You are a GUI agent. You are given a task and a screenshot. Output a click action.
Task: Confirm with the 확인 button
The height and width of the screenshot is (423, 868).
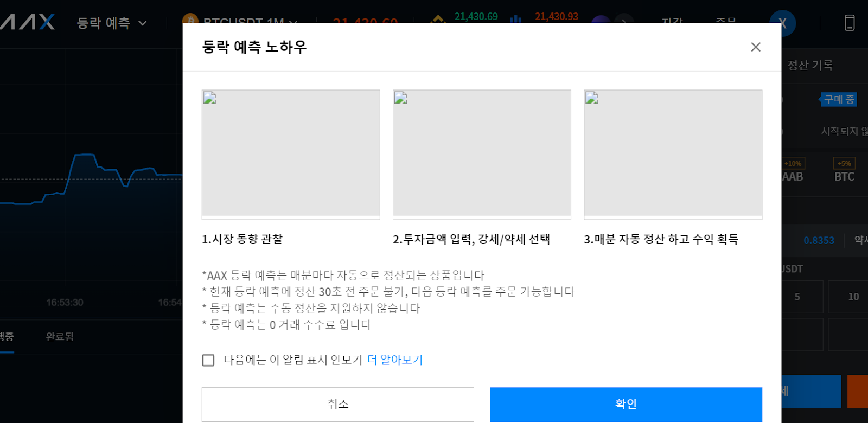coord(626,404)
